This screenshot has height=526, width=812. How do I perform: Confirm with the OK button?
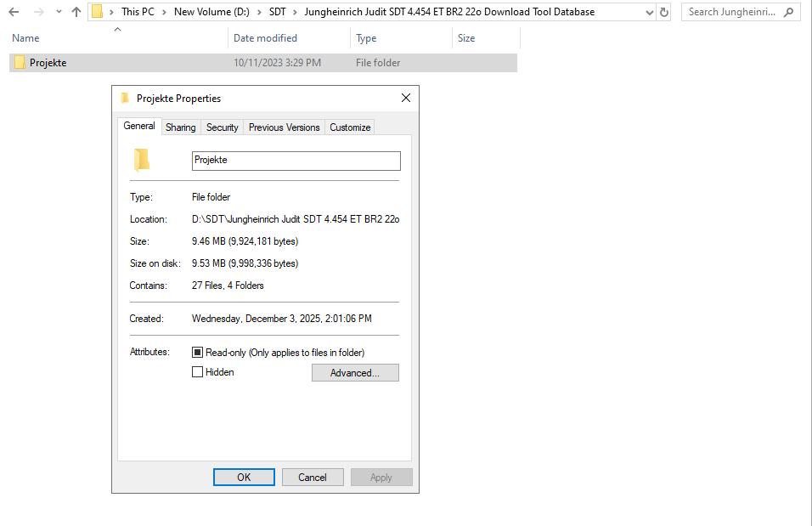click(244, 478)
